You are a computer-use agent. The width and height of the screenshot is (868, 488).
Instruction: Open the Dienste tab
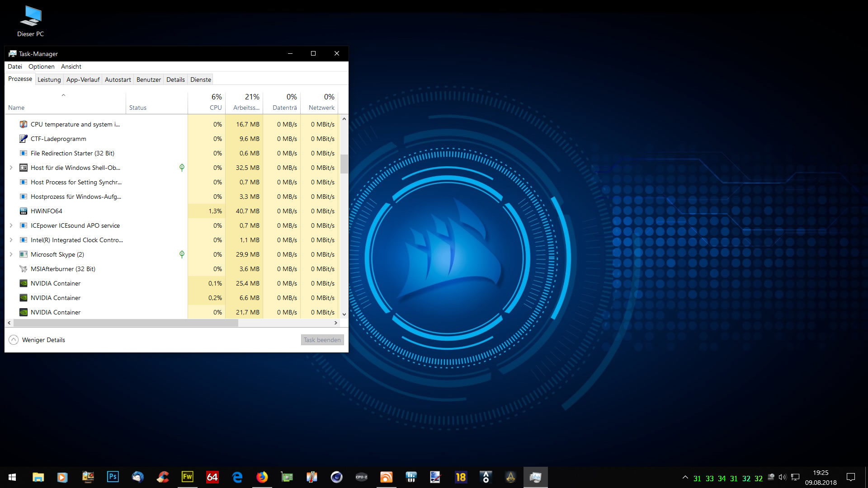[201, 80]
